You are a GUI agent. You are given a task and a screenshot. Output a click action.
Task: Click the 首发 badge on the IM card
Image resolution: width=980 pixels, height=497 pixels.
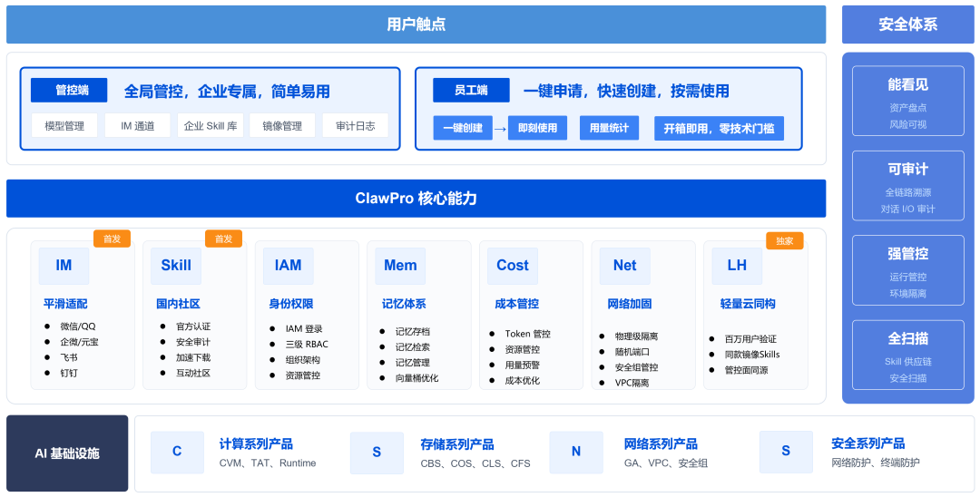(x=112, y=239)
